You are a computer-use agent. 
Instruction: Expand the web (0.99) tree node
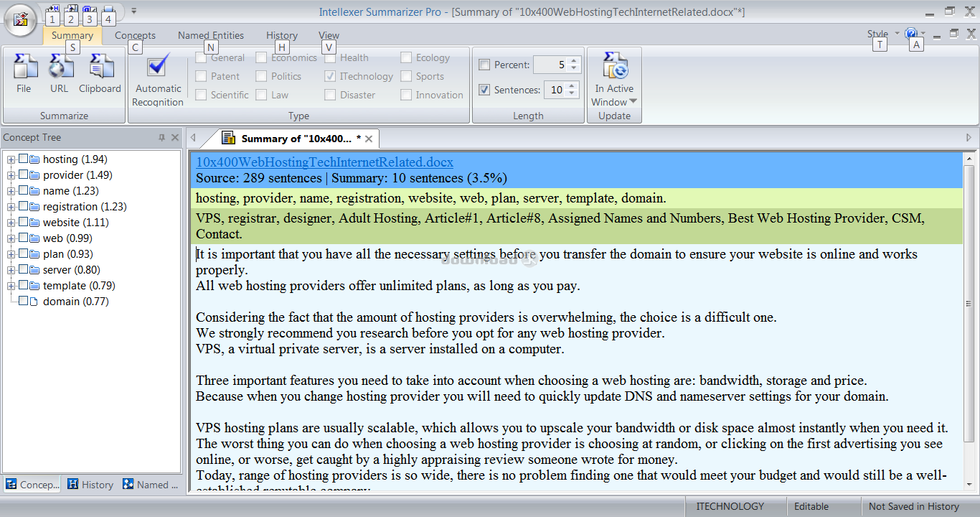tap(11, 238)
